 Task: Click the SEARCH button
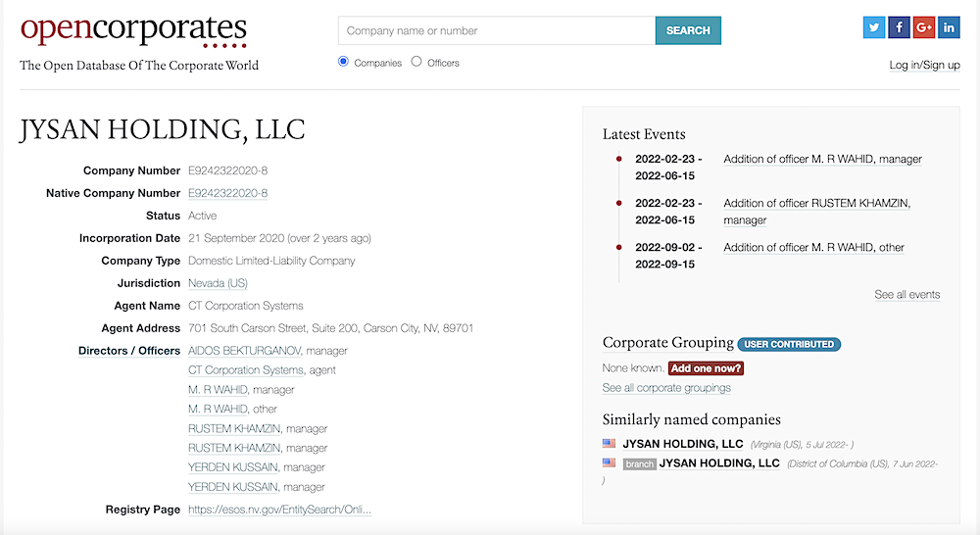click(x=688, y=30)
